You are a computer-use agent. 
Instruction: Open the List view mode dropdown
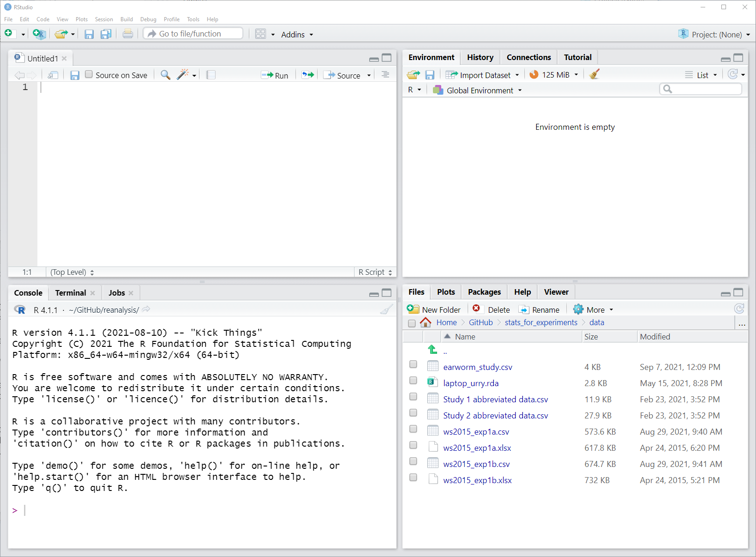point(701,75)
